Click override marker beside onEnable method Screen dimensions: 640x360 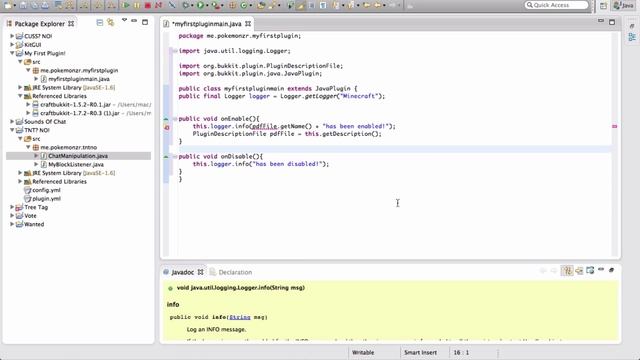pos(166,119)
